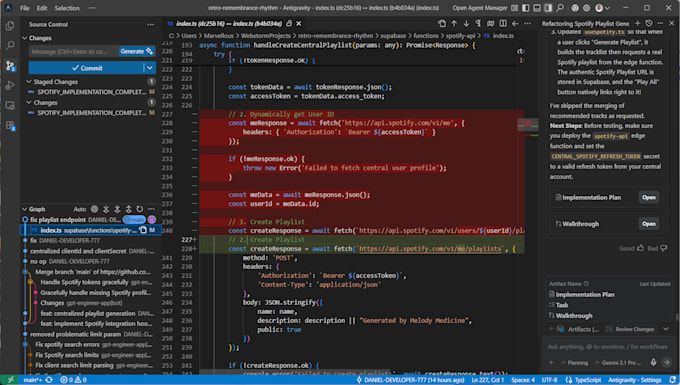Collapse the Staged Changes group

click(x=29, y=82)
